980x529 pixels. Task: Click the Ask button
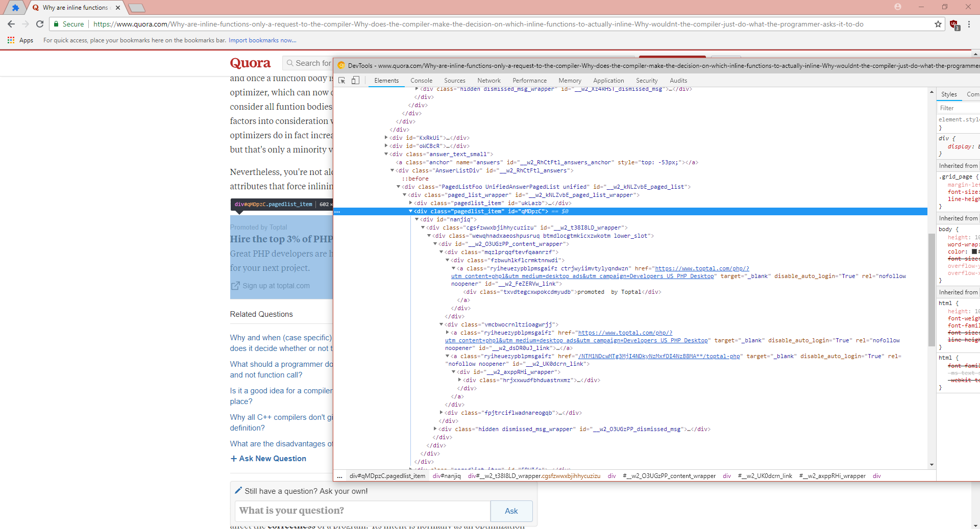click(x=511, y=511)
